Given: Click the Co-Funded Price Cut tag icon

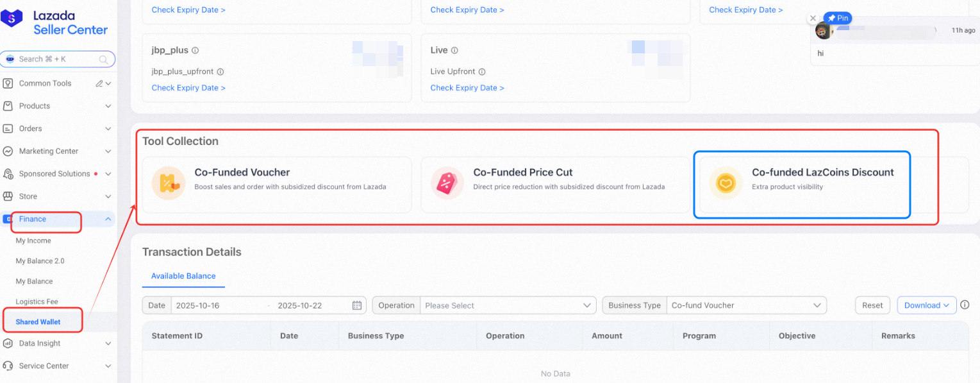Looking at the screenshot, I should point(447,183).
